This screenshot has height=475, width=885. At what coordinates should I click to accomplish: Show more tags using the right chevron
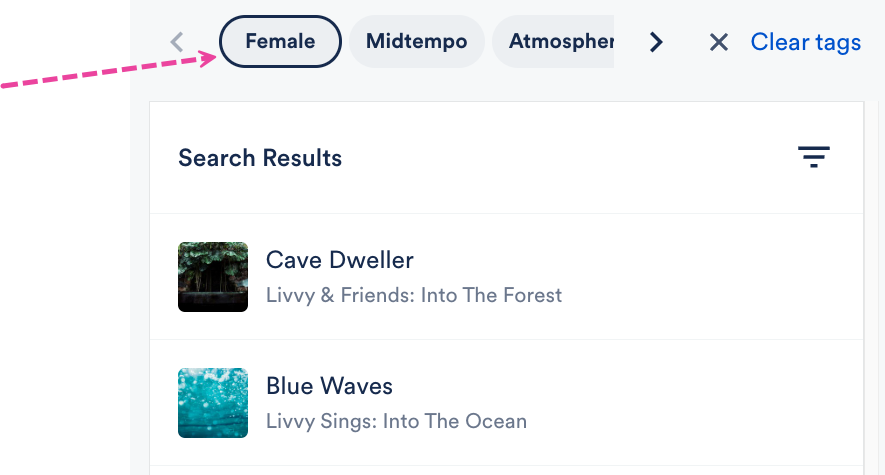click(x=655, y=42)
